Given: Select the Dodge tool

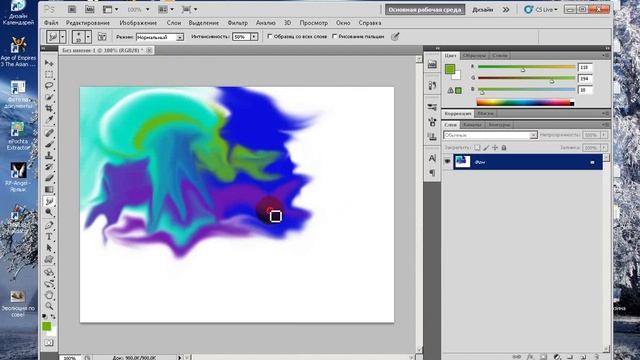Looking at the screenshot, I should [x=49, y=213].
